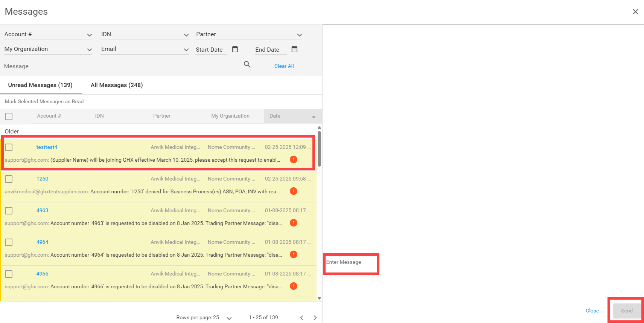
Task: Check the 1250 message checkbox
Action: point(9,179)
